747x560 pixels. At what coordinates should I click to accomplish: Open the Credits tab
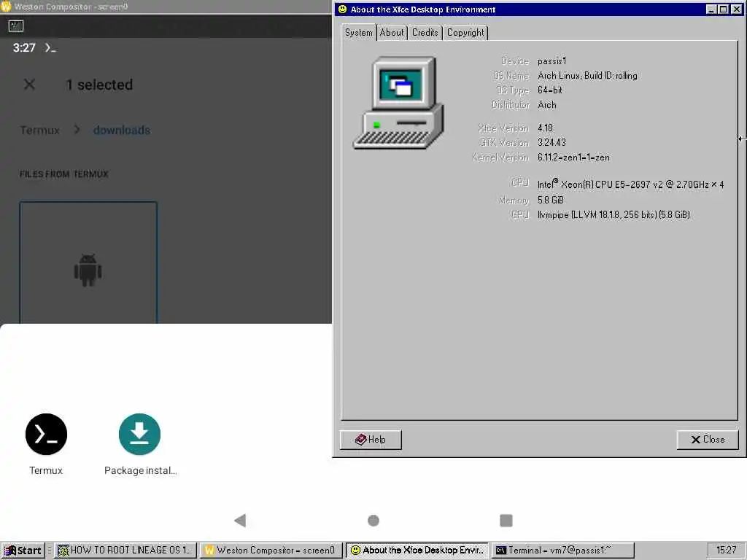[x=425, y=32]
